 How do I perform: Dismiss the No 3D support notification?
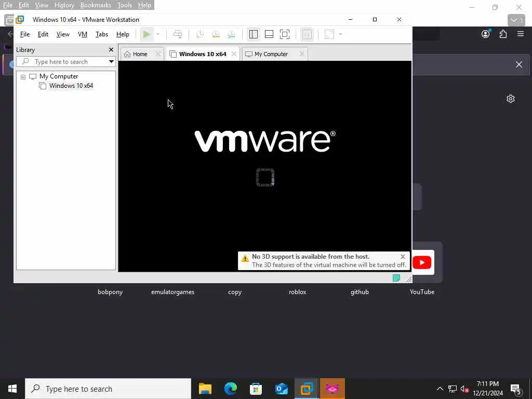(x=403, y=257)
